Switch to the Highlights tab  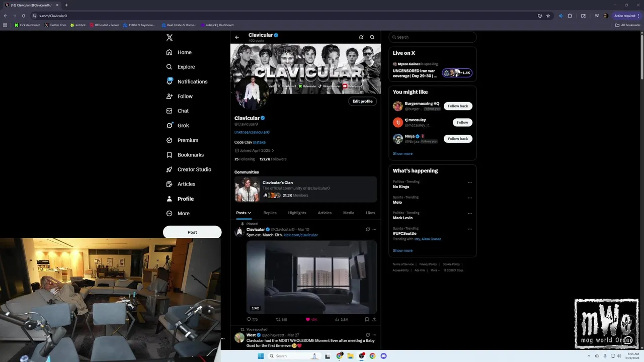297,213
